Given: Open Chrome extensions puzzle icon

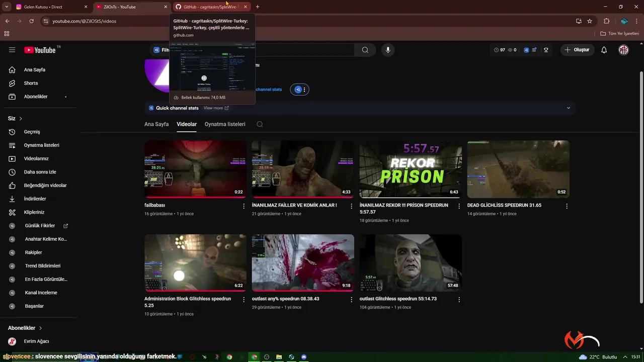Looking at the screenshot, I should click(x=606, y=21).
